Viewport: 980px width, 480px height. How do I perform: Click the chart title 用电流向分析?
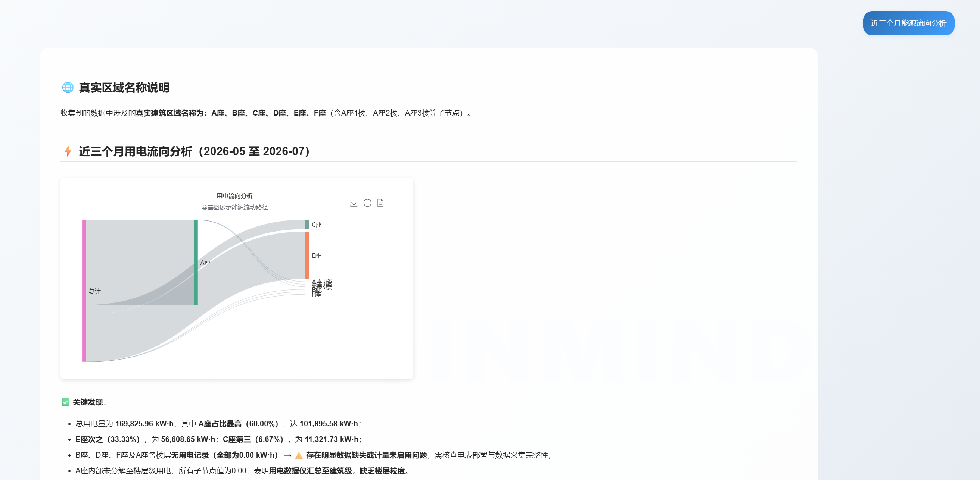tap(234, 196)
